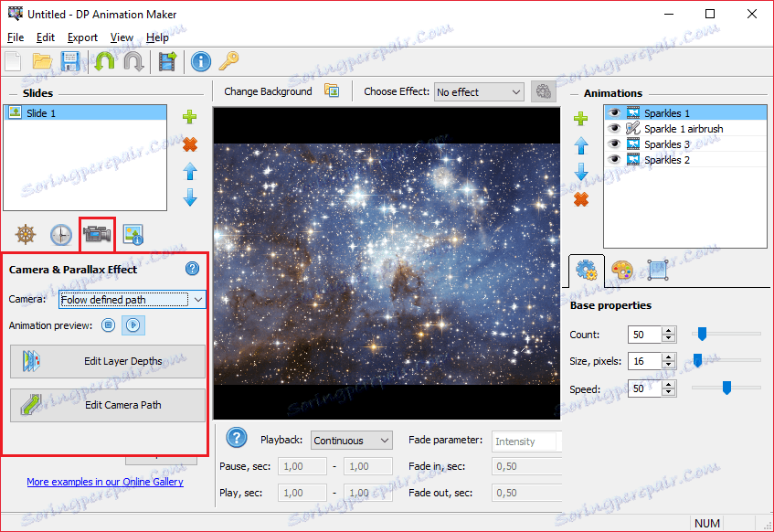774x532 pixels.
Task: Move the animation up in the list
Action: pos(581,145)
